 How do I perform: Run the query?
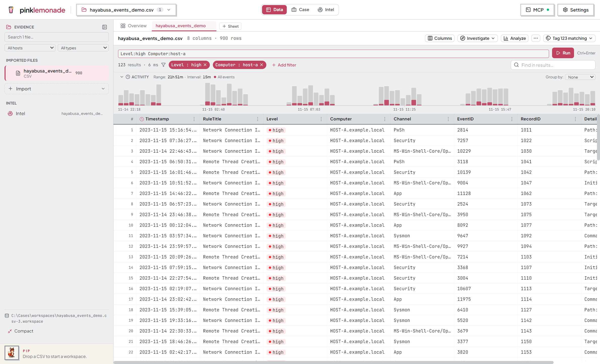tap(563, 53)
